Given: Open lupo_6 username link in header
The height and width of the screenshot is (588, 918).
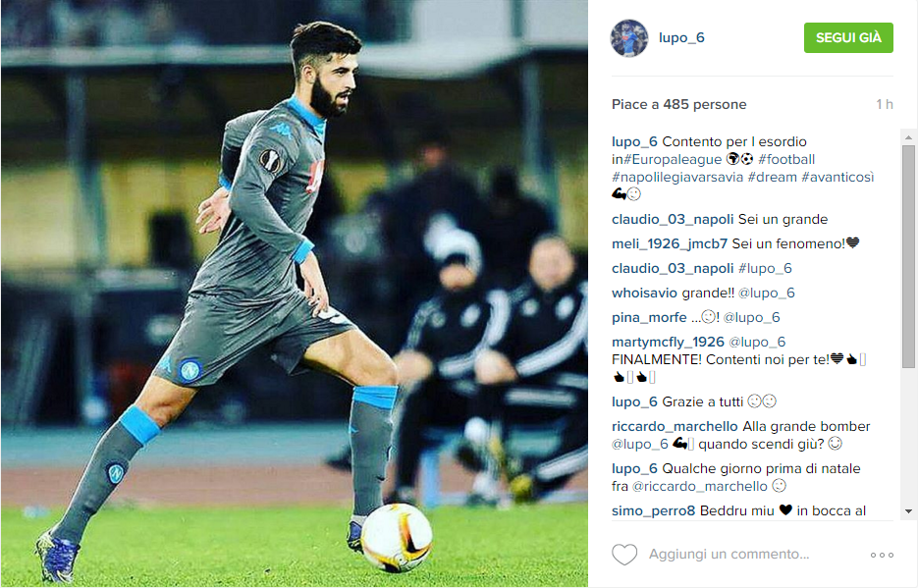Looking at the screenshot, I should pyautogui.click(x=681, y=38).
